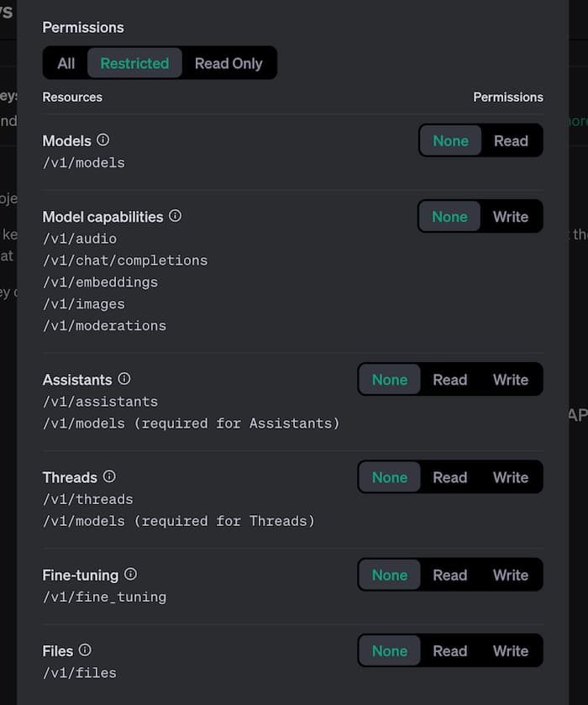Click the info icon next to Threads

109,476
